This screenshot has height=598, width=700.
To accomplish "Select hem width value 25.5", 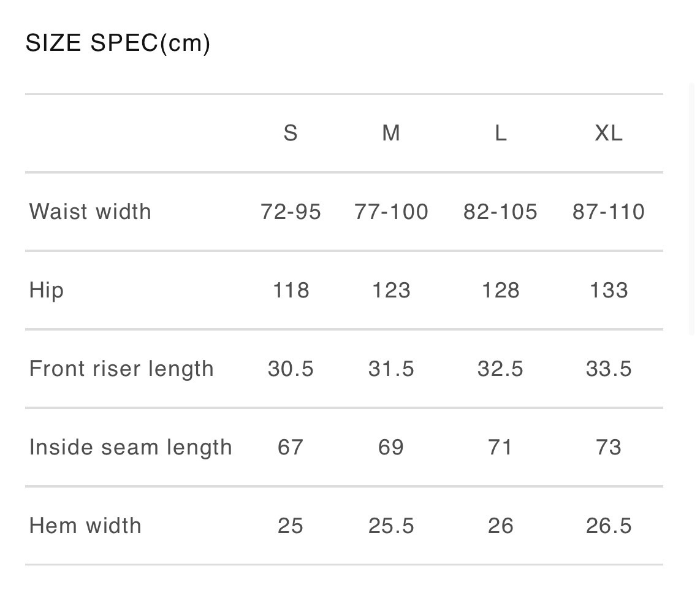I will (x=391, y=526).
